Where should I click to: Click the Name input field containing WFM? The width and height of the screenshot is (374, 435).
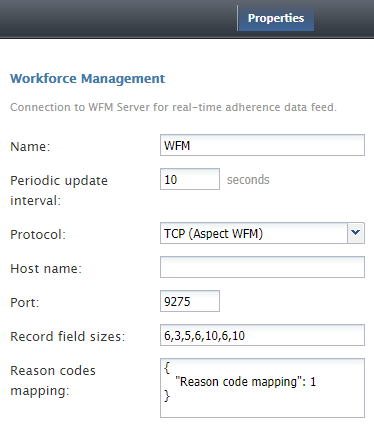(262, 145)
